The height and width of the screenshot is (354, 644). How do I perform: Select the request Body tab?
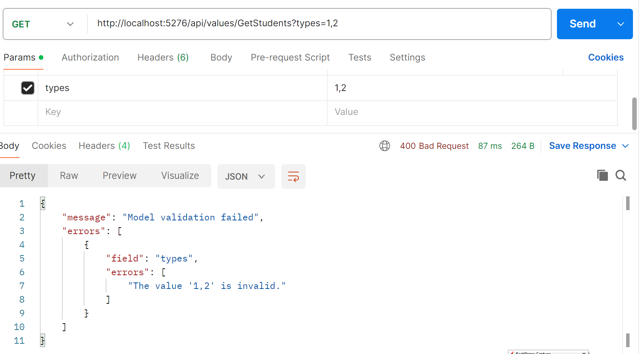pos(221,57)
